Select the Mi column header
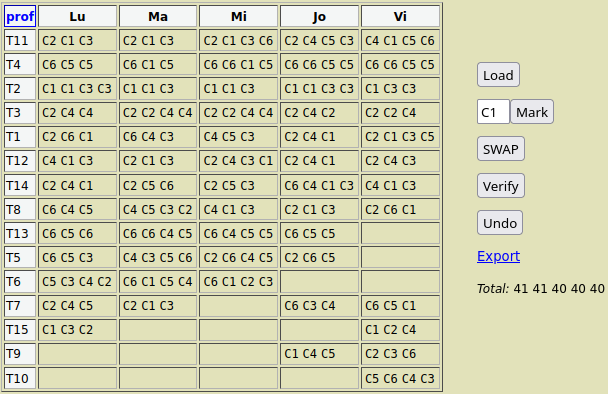This screenshot has width=608, height=394. (239, 16)
